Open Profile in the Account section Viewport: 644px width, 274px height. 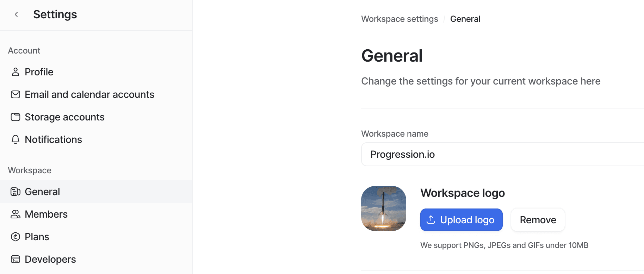click(x=39, y=71)
